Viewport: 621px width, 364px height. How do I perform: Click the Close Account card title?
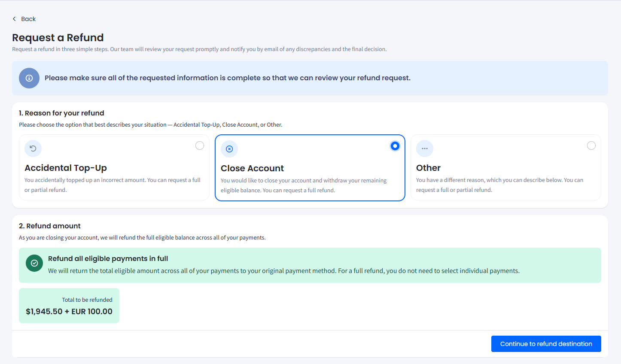click(253, 168)
